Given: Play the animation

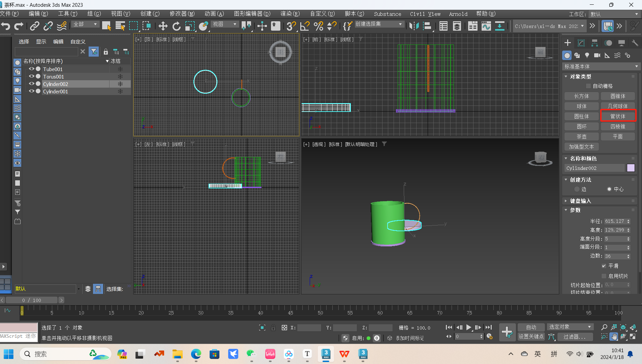Looking at the screenshot, I should [x=468, y=327].
